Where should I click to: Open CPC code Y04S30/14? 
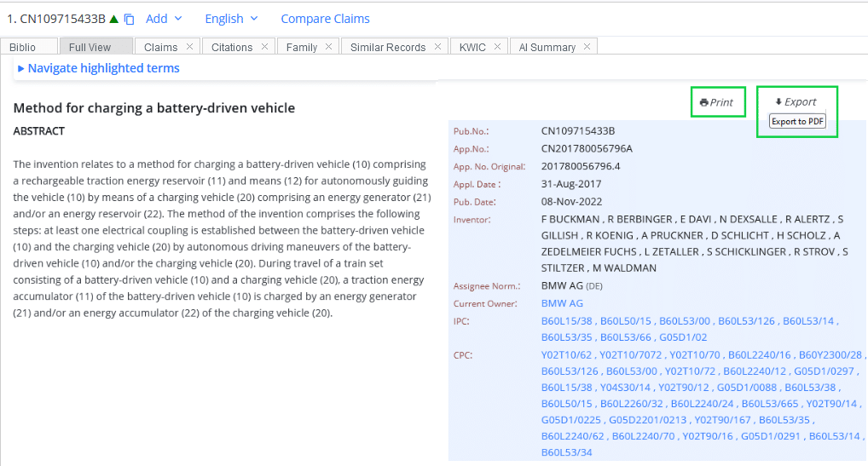626,388
